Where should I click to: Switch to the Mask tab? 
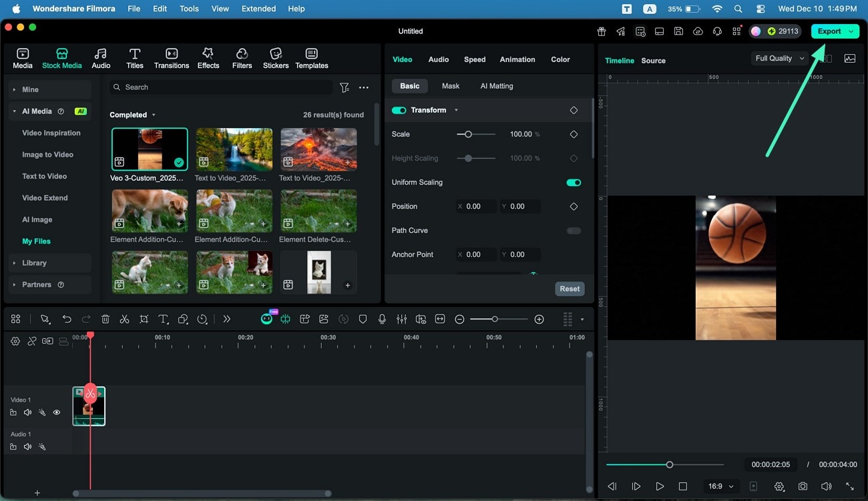[x=451, y=85]
